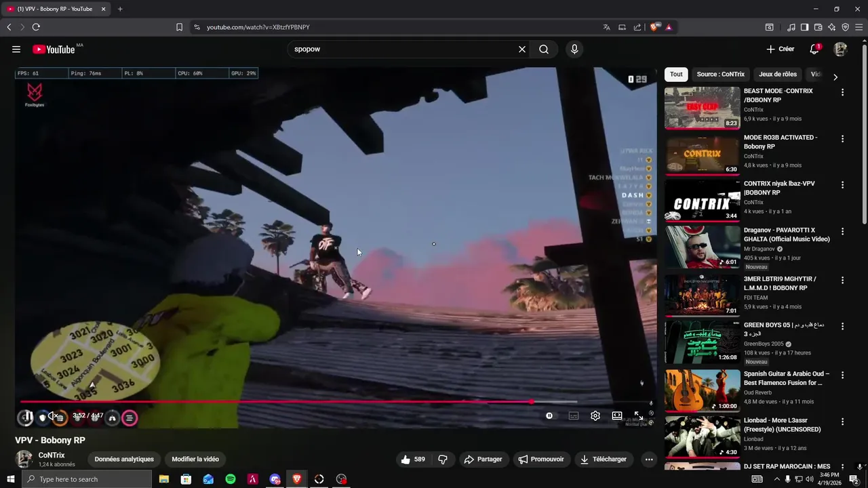Open options for Spanish Guitar & Arabic Oud

(842, 375)
